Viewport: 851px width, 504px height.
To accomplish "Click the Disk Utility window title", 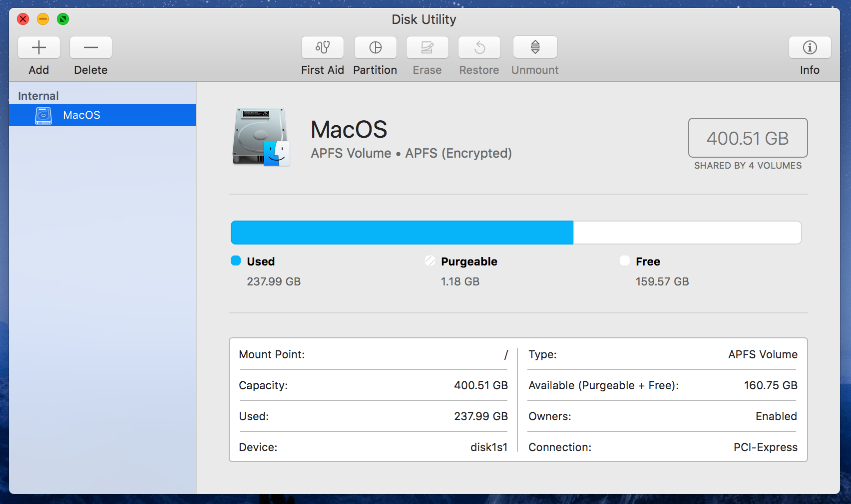I will click(424, 19).
